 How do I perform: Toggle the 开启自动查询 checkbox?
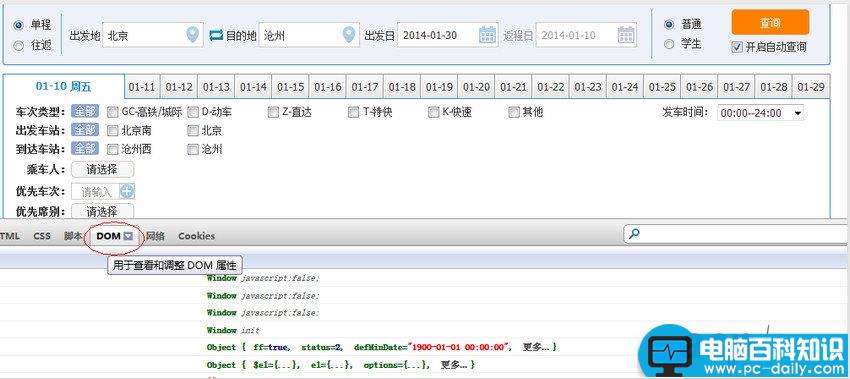(x=737, y=47)
